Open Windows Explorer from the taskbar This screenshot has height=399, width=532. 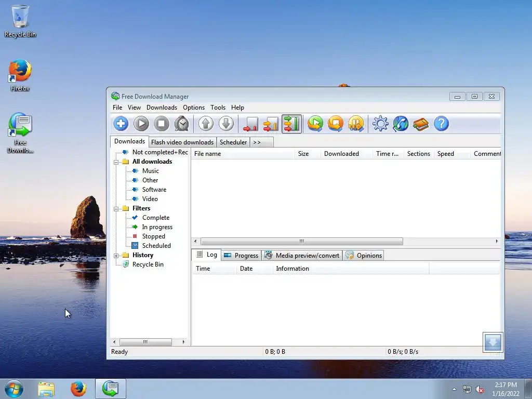46,389
